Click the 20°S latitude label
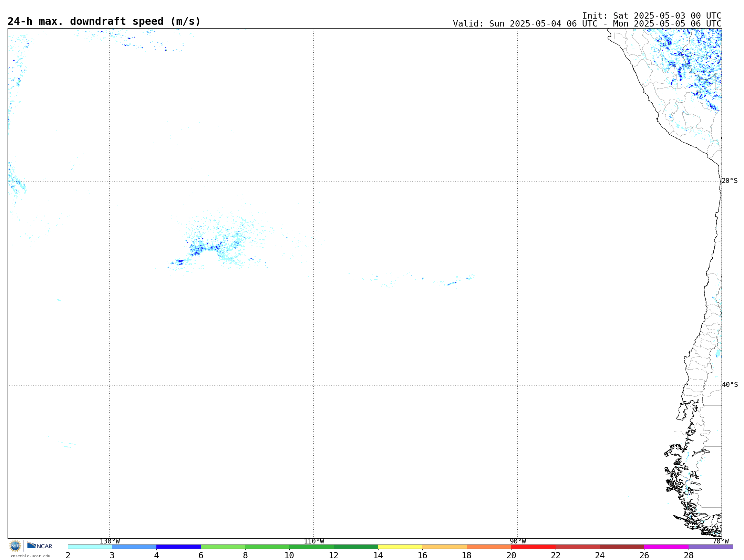 [730, 181]
